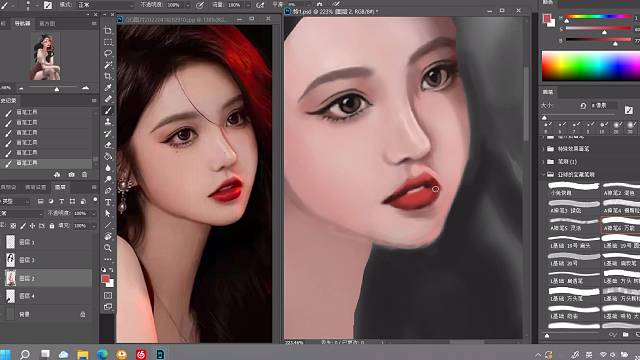Click the navigator zoom-in mountain icon
This screenshot has width=640, height=360.
pyautogui.click(x=85, y=88)
